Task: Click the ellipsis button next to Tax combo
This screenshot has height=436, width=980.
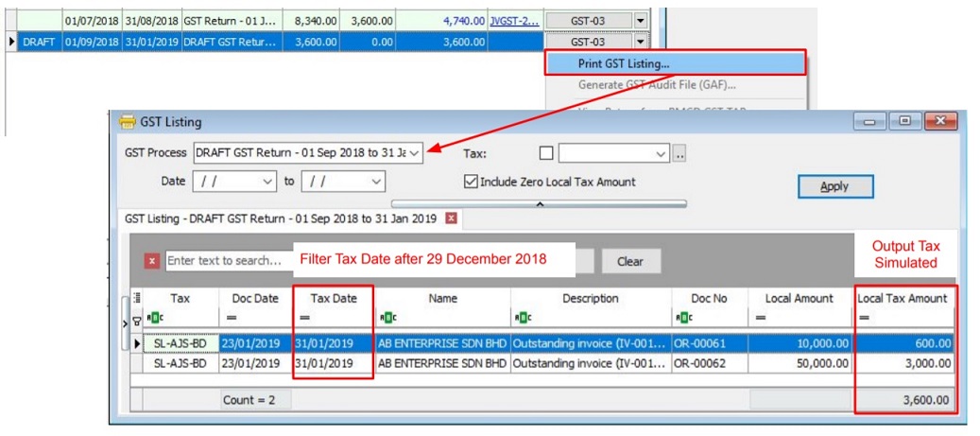Action: click(679, 153)
